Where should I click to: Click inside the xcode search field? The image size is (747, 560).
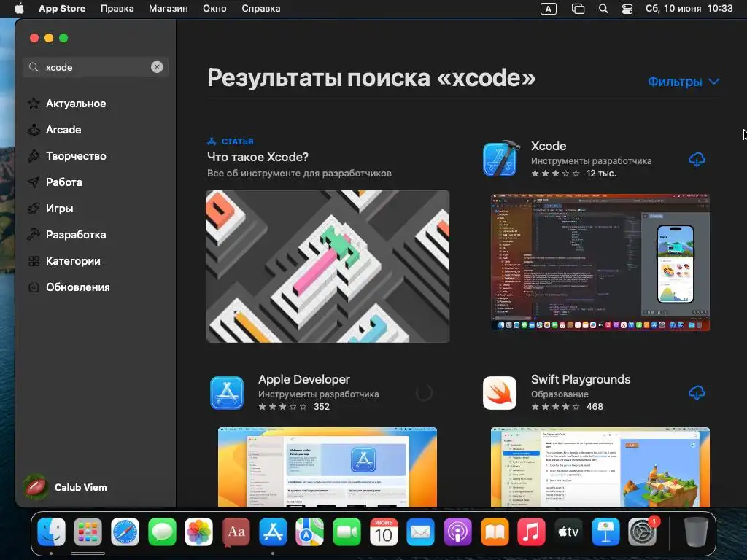coord(96,67)
